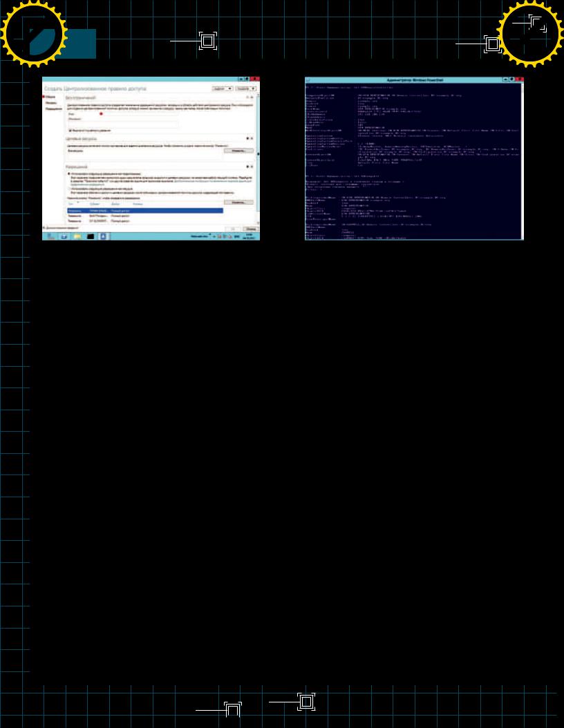Select the proposed permissions radio option
This screenshot has width=564, height=728.
pos(68,173)
